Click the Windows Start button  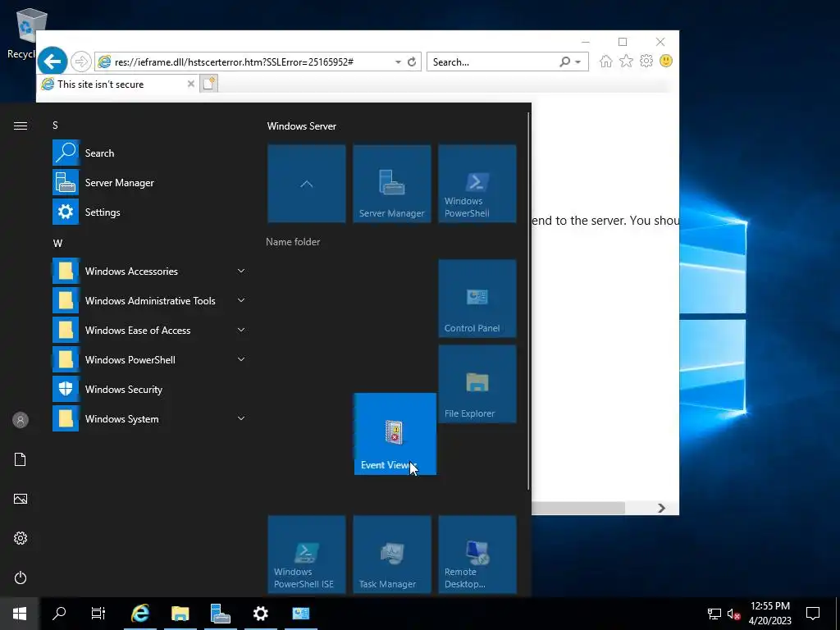(x=20, y=614)
